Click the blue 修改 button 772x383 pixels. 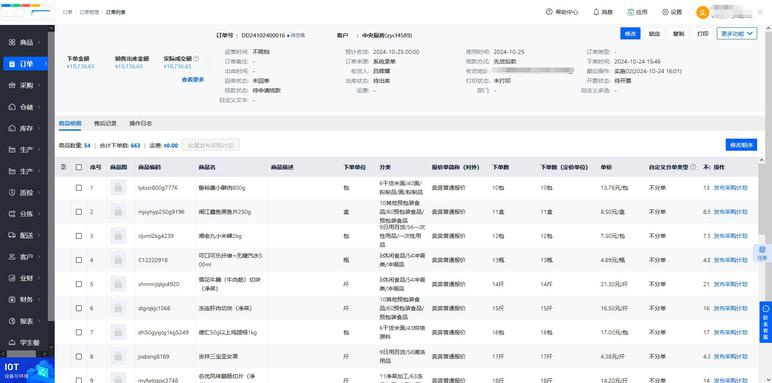click(x=630, y=33)
